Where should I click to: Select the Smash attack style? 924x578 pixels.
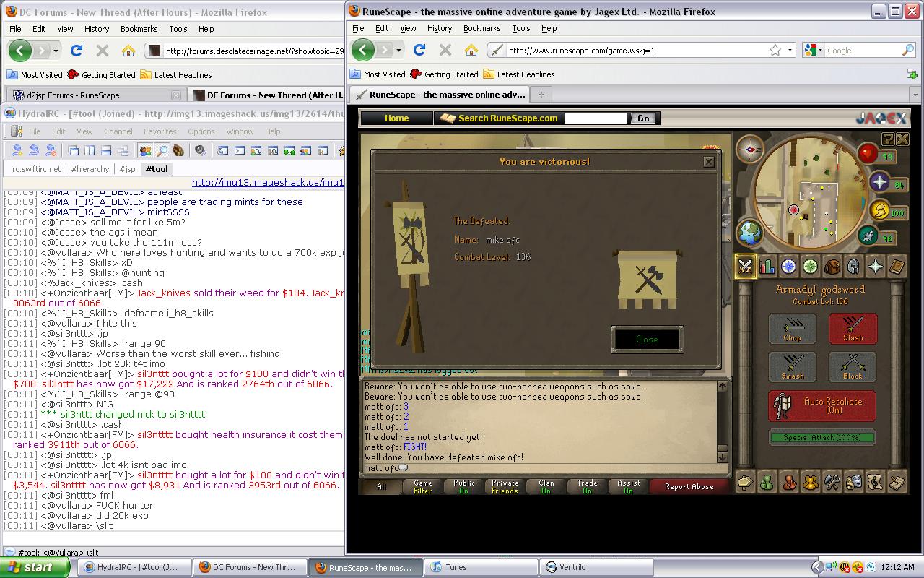[x=792, y=367]
